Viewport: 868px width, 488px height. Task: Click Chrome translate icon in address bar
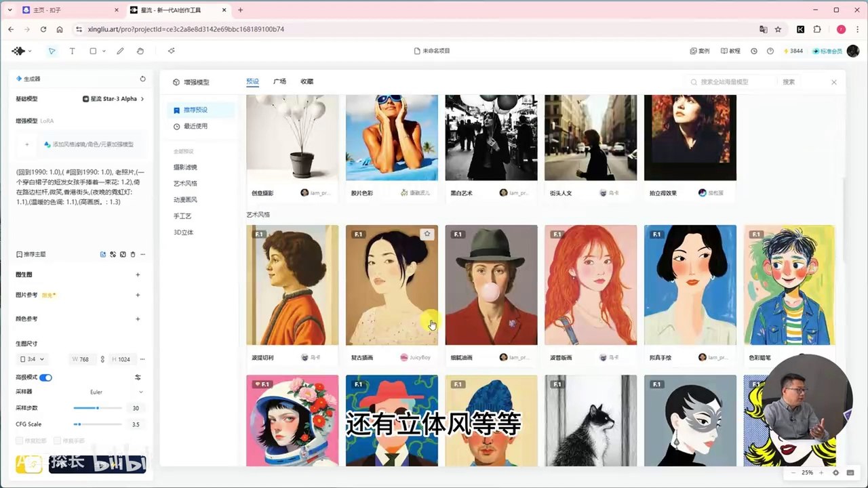(x=764, y=30)
